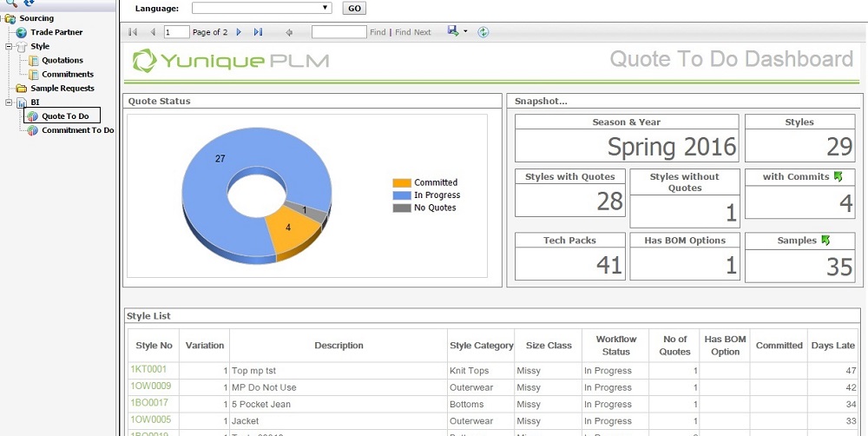Open Commitments under Style
This screenshot has height=436, width=868.
[x=68, y=74]
